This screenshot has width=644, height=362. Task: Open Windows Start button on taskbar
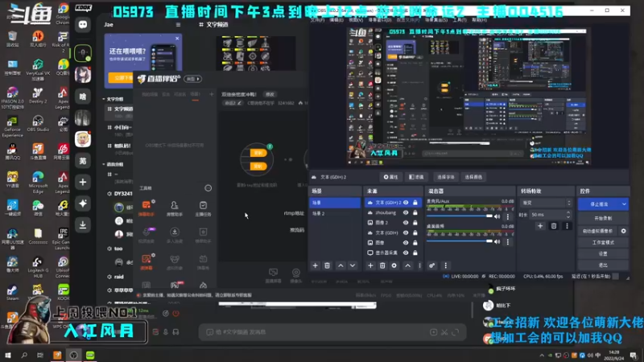click(8, 355)
